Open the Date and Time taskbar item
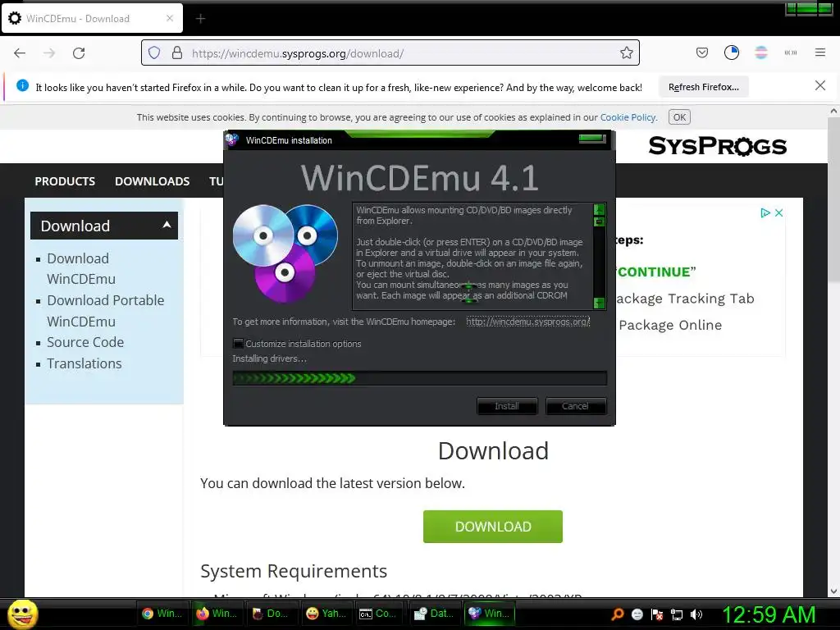Screen dimensions: 840x630 pyautogui.click(x=436, y=614)
